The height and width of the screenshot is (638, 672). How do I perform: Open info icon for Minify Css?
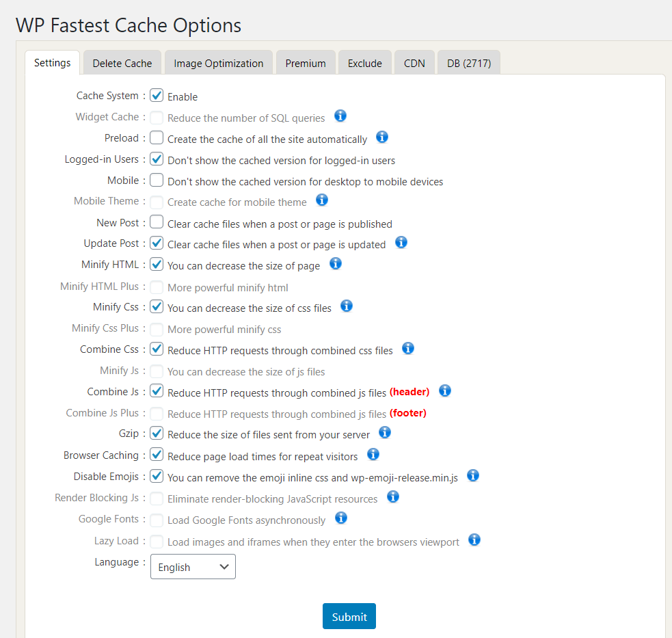click(347, 306)
